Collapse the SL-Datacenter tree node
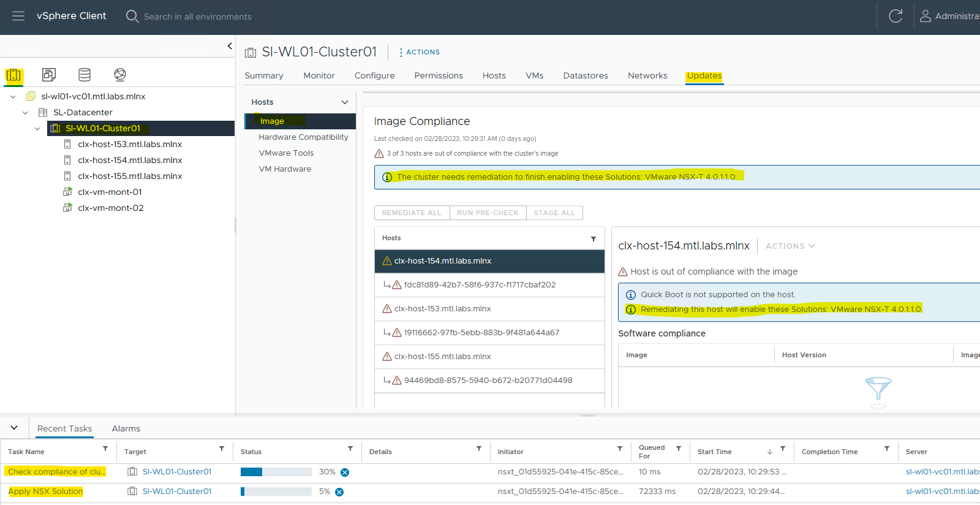Viewport: 980px width, 505px height. coord(25,113)
